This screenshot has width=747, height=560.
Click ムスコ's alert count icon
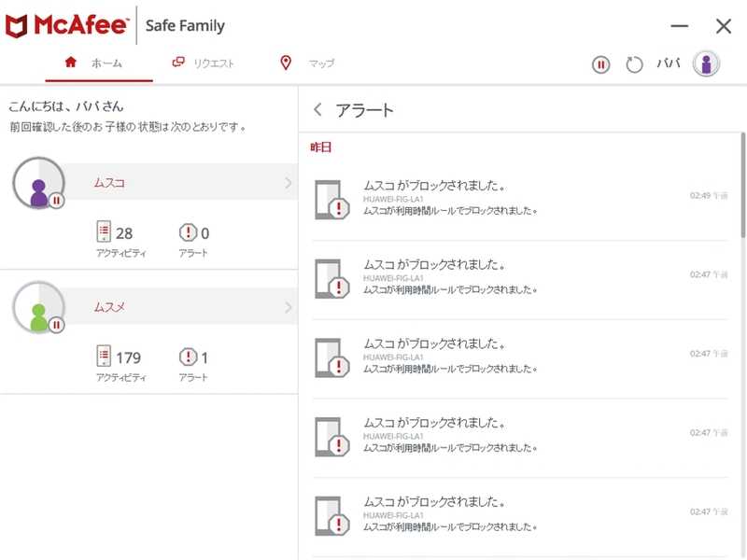tap(188, 232)
